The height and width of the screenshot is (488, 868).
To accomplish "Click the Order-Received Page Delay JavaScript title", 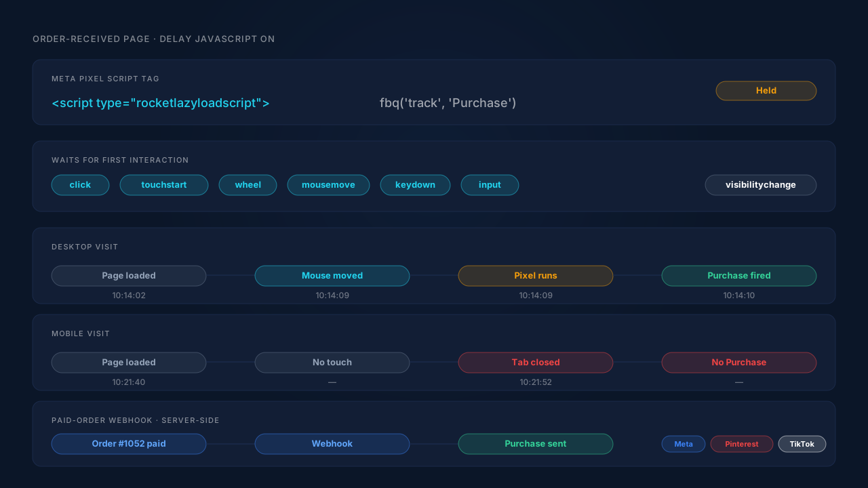I will tap(154, 39).
